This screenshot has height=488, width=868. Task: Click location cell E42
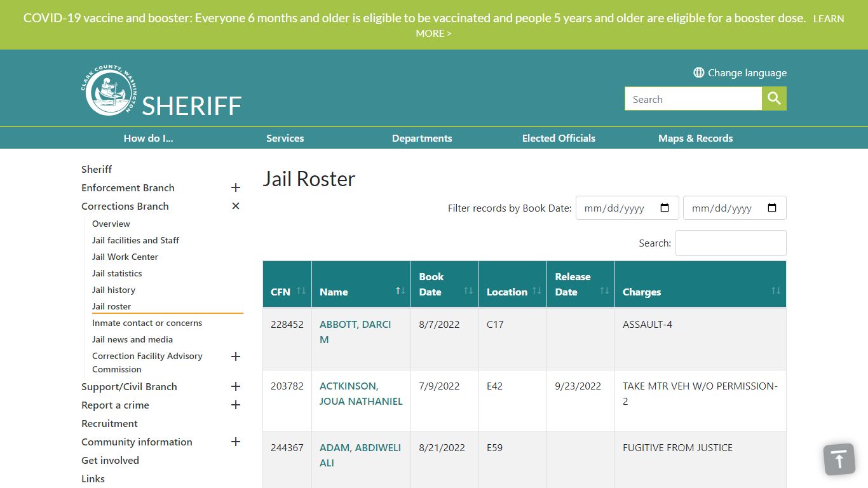494,386
